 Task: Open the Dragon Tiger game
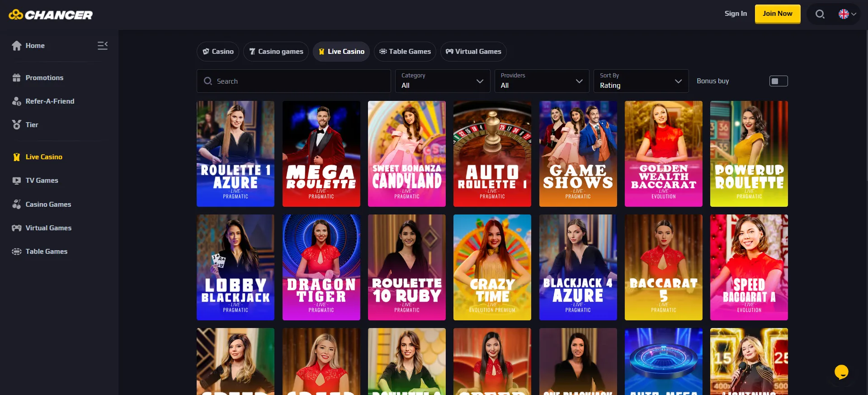321,267
